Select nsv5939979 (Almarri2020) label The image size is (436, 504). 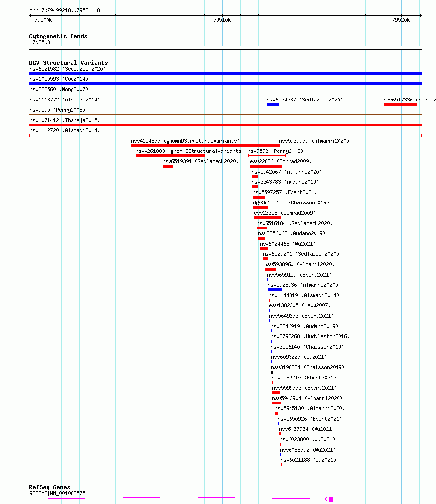click(x=314, y=141)
